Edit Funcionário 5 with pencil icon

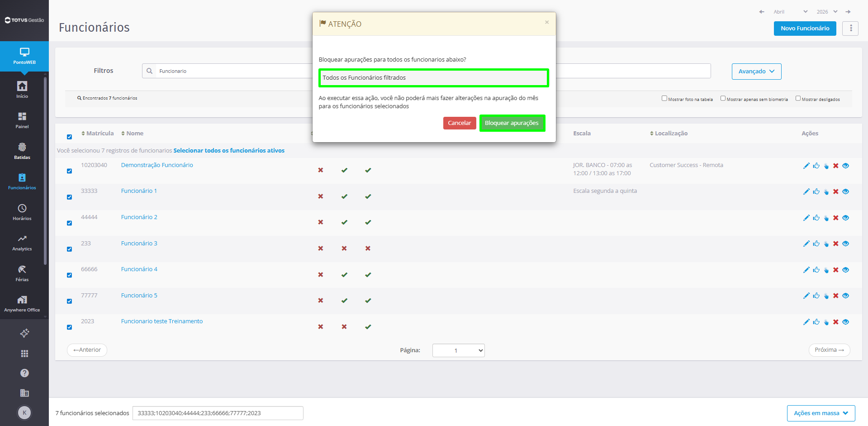coord(806,296)
